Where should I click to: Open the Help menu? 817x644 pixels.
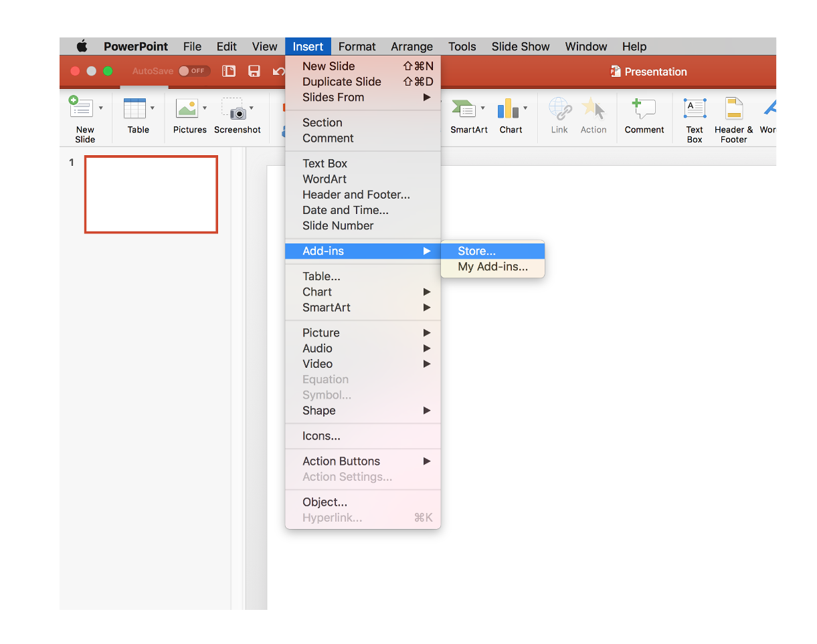pos(634,46)
